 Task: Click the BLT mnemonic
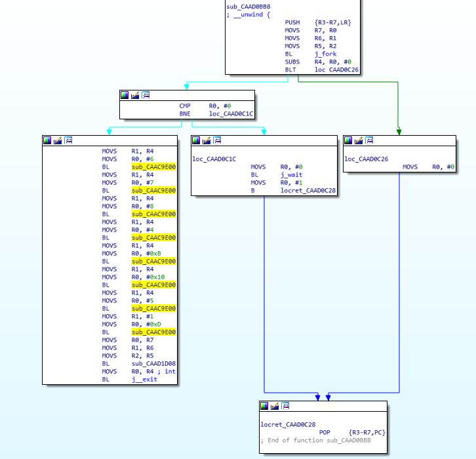(290, 70)
